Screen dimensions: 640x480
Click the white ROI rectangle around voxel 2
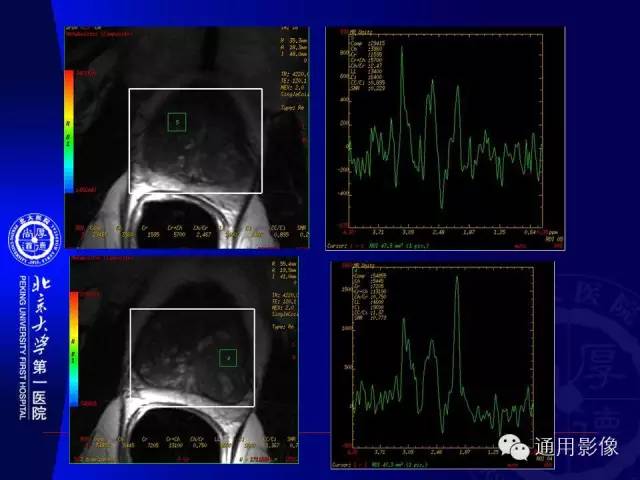point(192,358)
